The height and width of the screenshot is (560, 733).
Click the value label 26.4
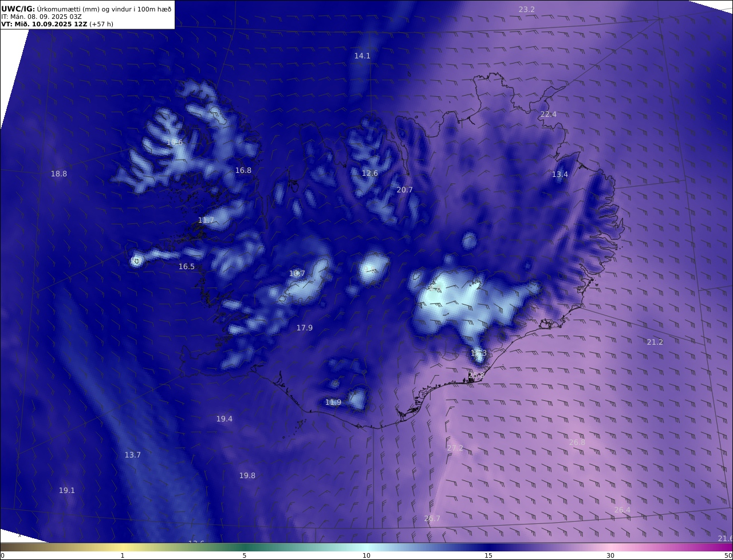622,510
